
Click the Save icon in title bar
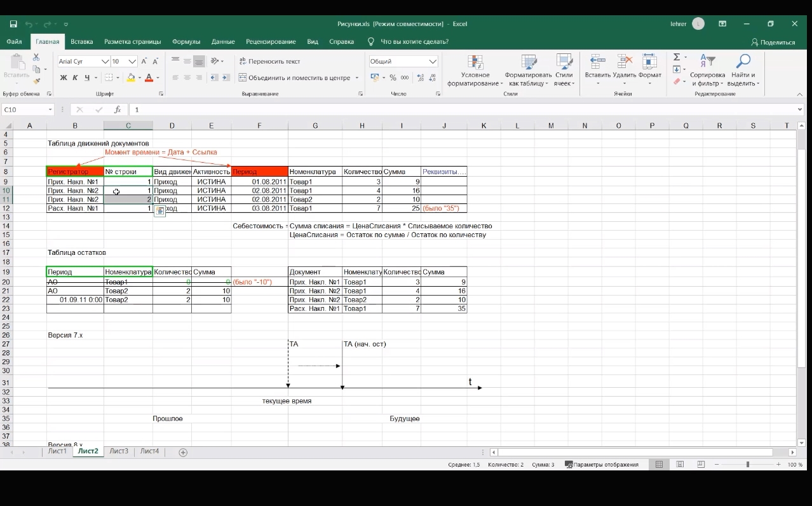point(13,24)
